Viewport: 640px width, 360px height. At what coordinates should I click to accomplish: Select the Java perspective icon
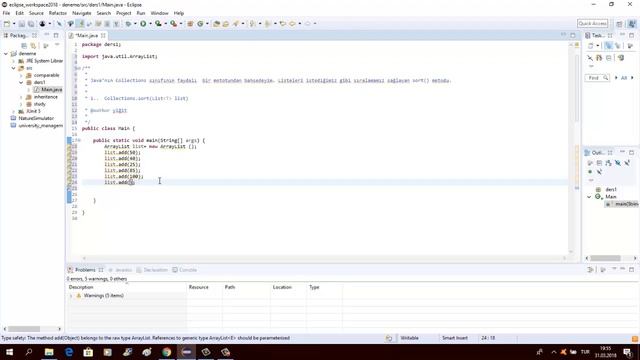coord(632,24)
